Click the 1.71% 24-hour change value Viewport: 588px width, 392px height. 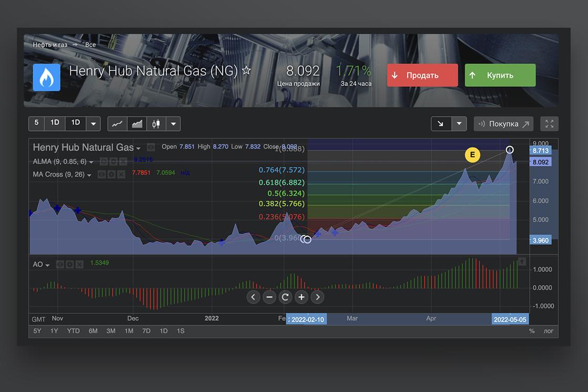[x=354, y=70]
